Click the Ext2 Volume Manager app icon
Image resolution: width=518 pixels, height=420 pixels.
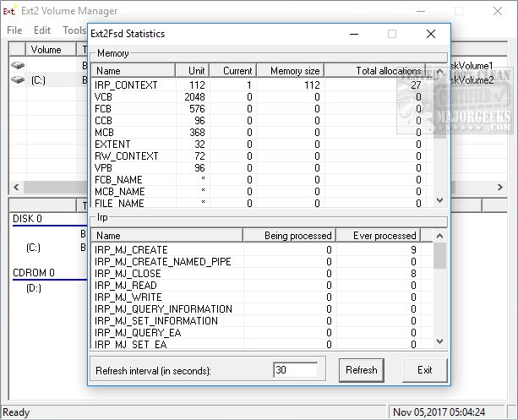(x=9, y=11)
